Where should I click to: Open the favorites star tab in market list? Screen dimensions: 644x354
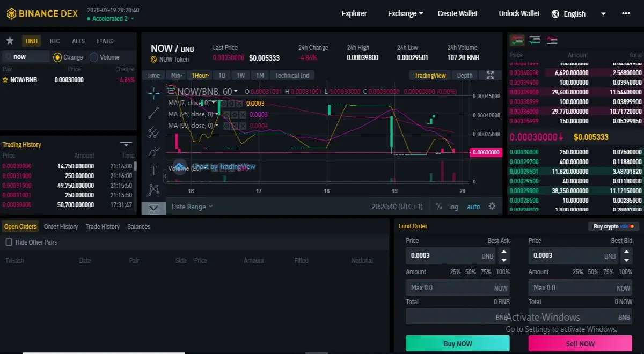pyautogui.click(x=10, y=41)
